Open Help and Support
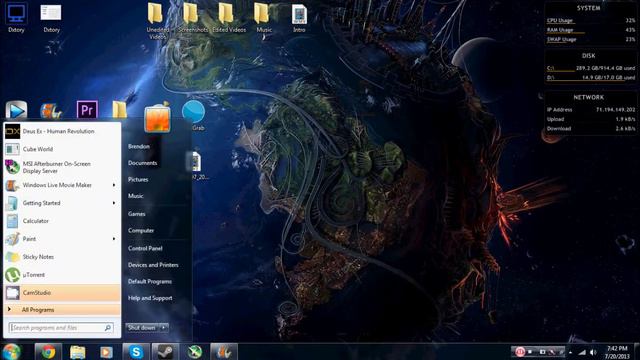 (x=150, y=298)
